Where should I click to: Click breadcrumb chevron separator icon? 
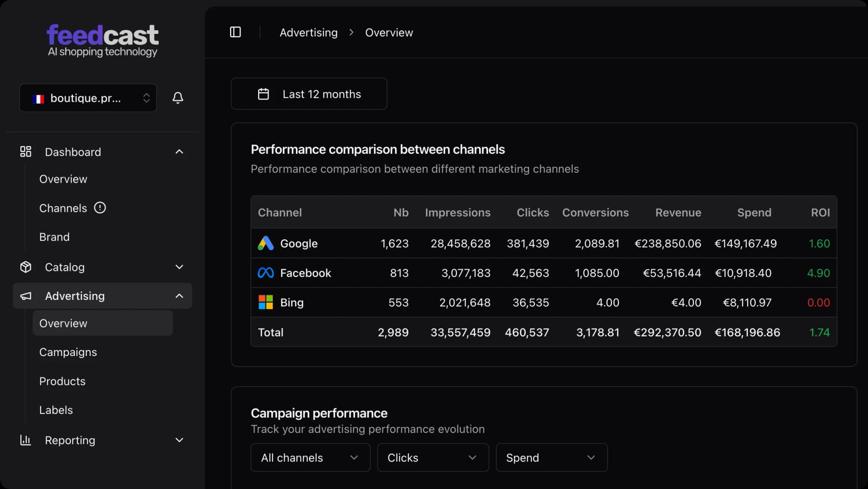[351, 32]
